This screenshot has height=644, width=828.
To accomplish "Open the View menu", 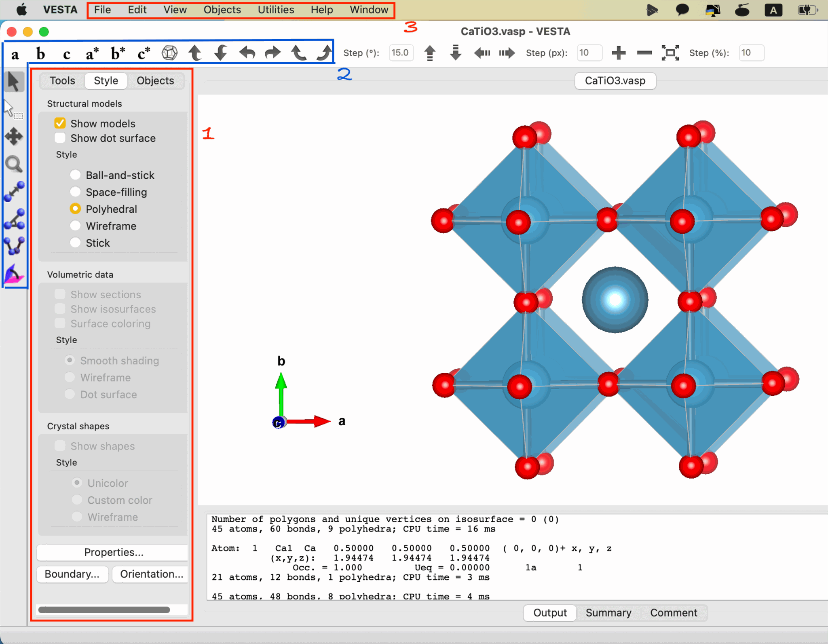I will point(175,10).
